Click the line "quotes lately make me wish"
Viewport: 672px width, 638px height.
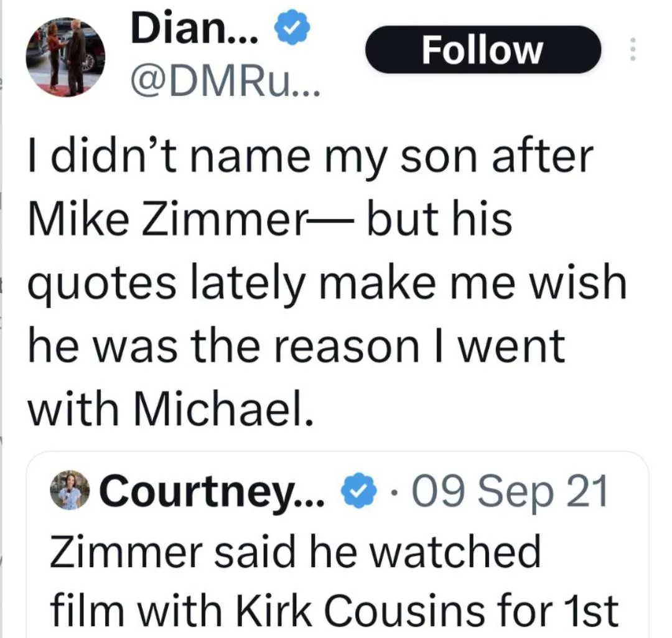[325, 283]
